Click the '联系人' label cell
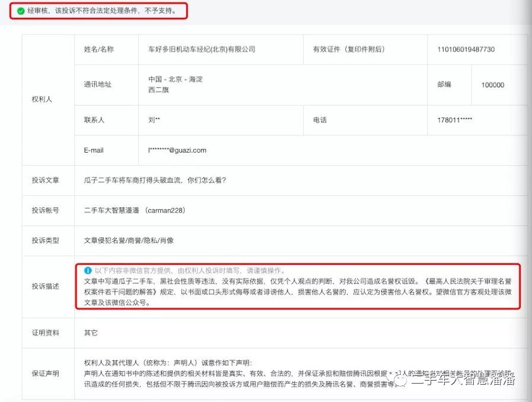532x402 pixels. [x=106, y=120]
